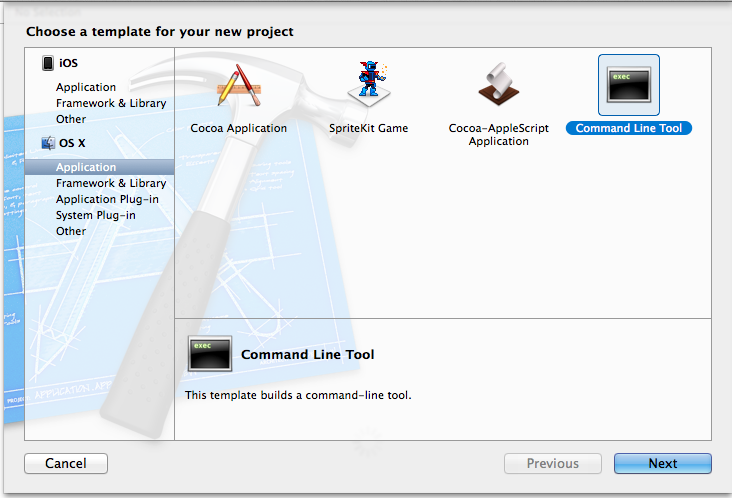
Task: Select Other under OS X
Action: tap(71, 231)
